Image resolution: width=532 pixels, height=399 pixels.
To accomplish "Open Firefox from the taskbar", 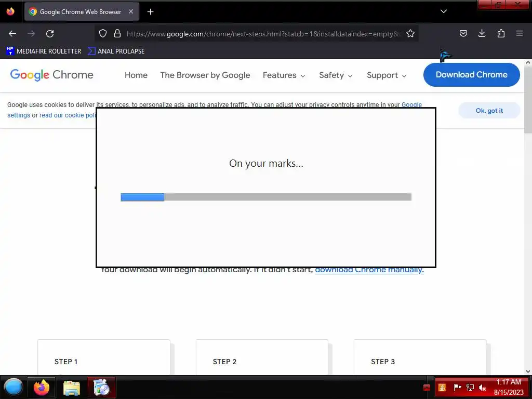I will click(42, 388).
